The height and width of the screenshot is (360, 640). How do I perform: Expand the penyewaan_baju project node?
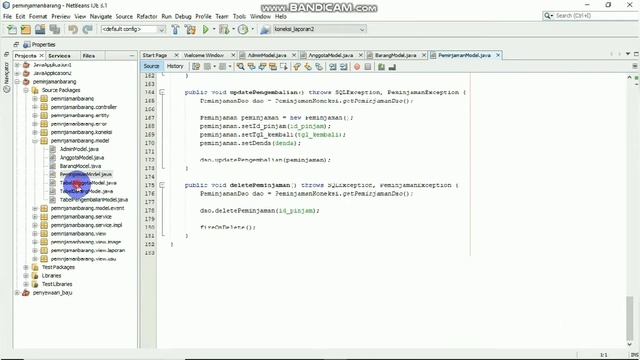click(x=17, y=293)
